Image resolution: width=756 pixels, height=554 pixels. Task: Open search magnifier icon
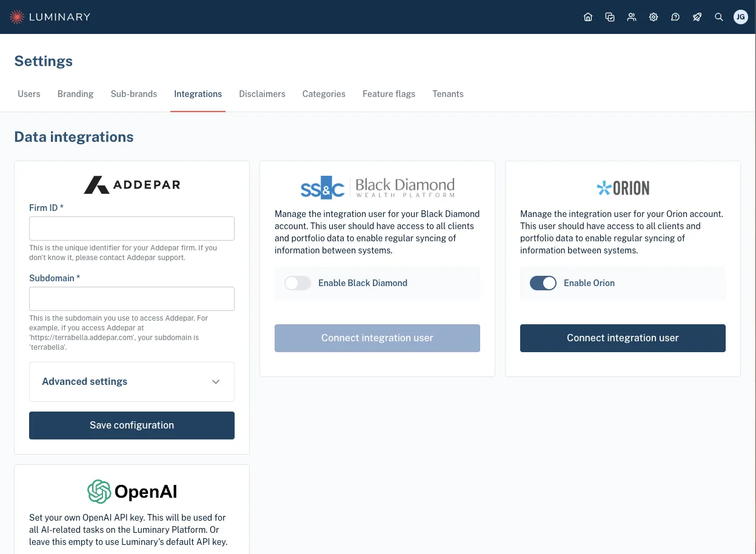coord(719,17)
